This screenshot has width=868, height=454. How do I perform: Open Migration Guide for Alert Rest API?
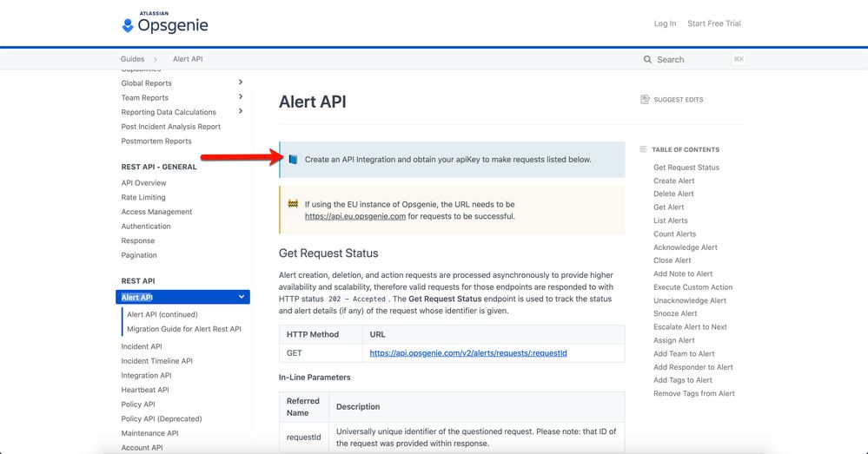[x=184, y=328]
